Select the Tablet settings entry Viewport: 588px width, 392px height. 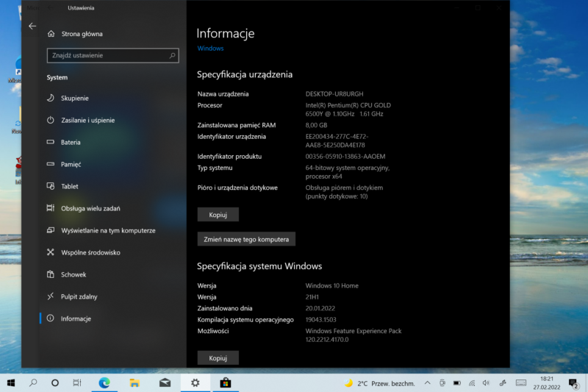point(70,186)
